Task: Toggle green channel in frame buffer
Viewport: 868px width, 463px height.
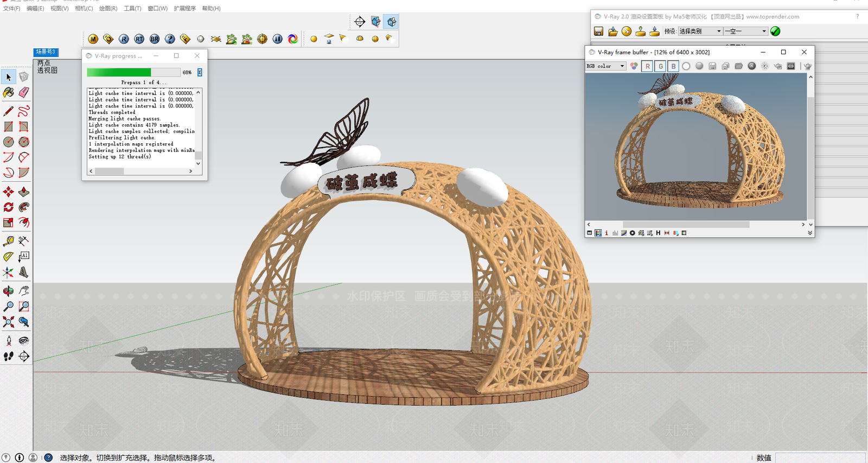Action: (660, 66)
